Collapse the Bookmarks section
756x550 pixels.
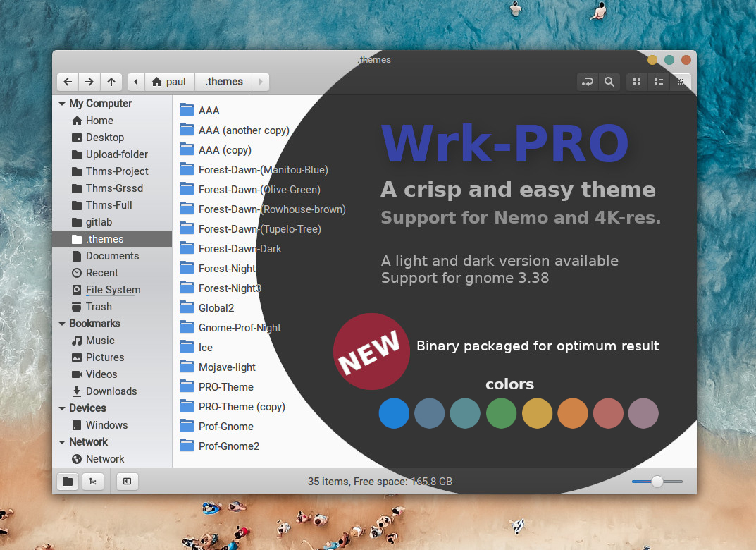coord(62,324)
